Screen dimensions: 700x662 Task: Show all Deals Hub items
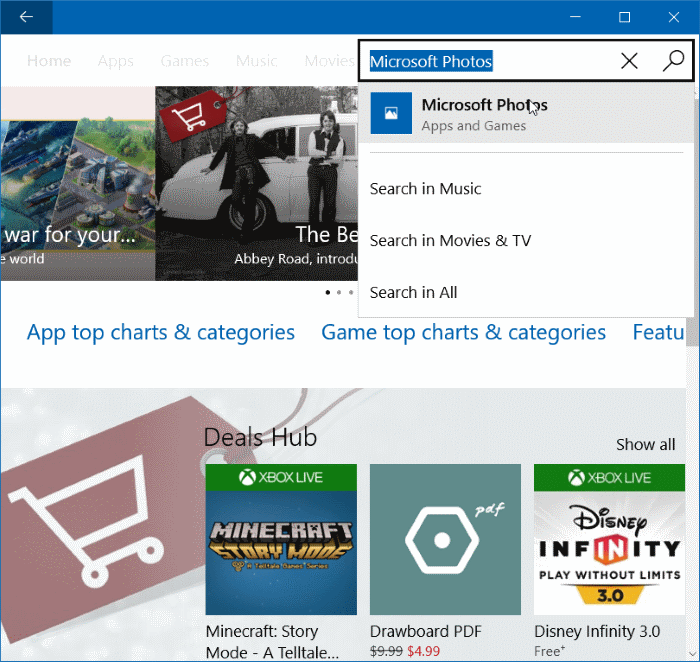pos(646,445)
